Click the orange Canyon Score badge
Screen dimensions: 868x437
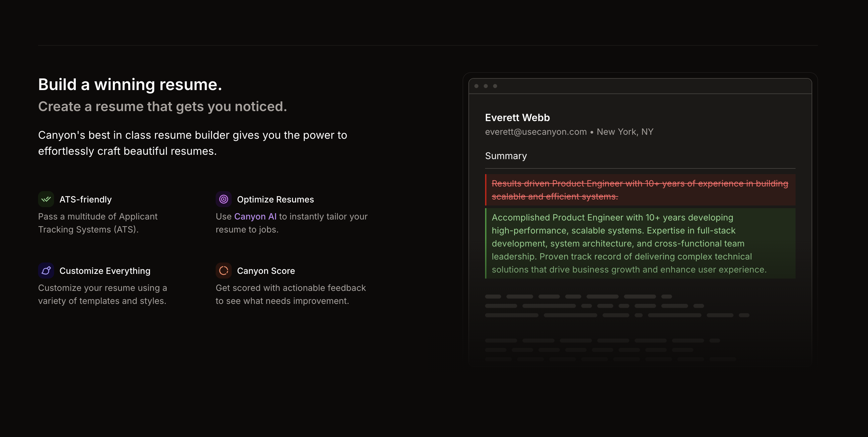(223, 270)
